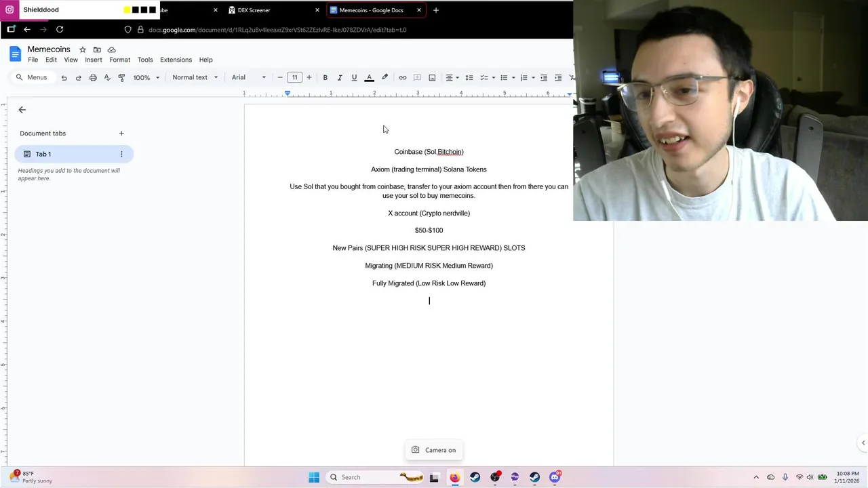Run spelling and grammar check
The height and width of the screenshot is (488, 868).
pyautogui.click(x=107, y=77)
